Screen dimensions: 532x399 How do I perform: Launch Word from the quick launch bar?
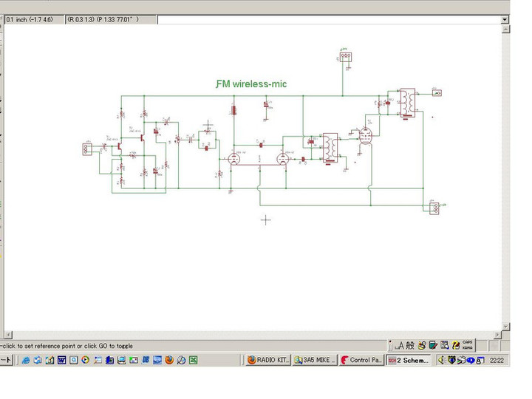(x=61, y=361)
